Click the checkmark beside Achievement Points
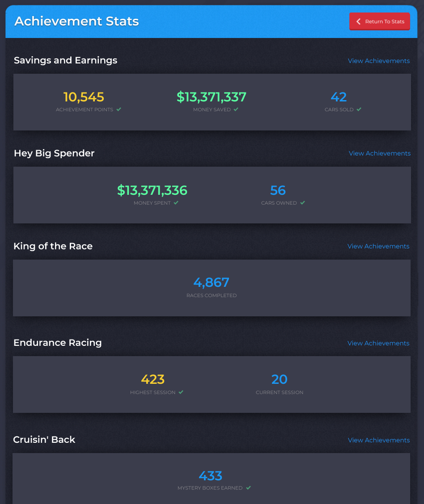 pos(119,109)
